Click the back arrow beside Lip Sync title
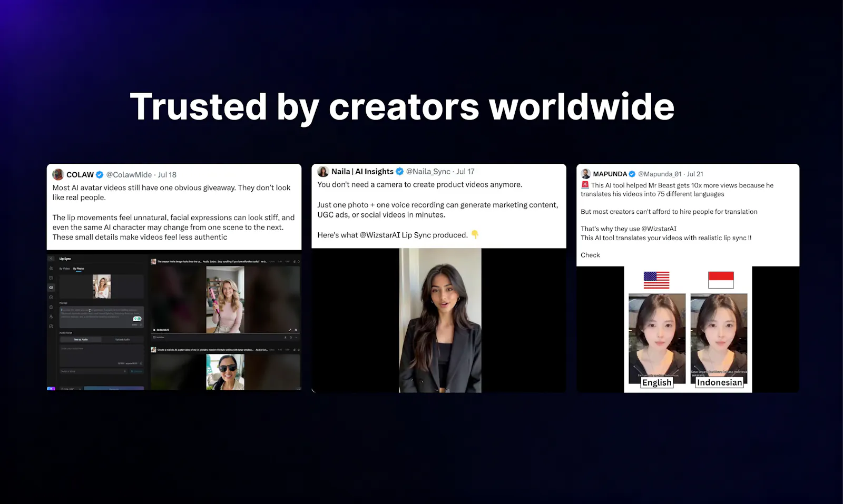Screen dimensions: 843x504 51,259
